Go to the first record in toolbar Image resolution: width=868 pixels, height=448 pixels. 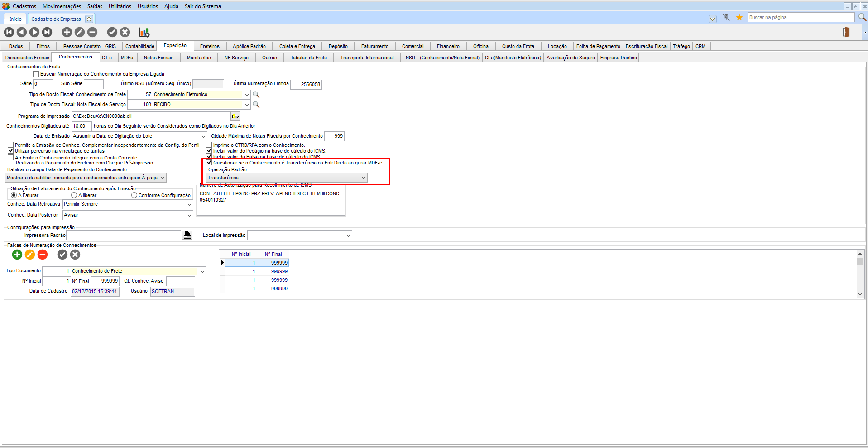(9, 32)
